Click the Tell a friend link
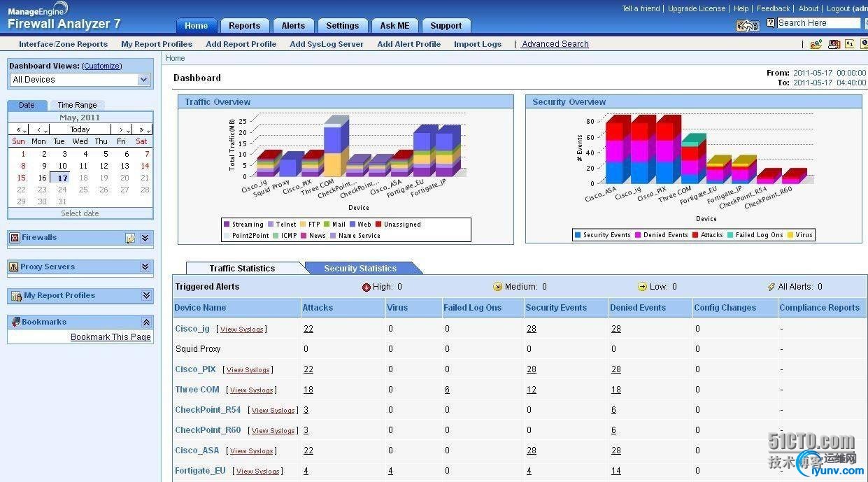The width and height of the screenshot is (868, 482). point(641,8)
